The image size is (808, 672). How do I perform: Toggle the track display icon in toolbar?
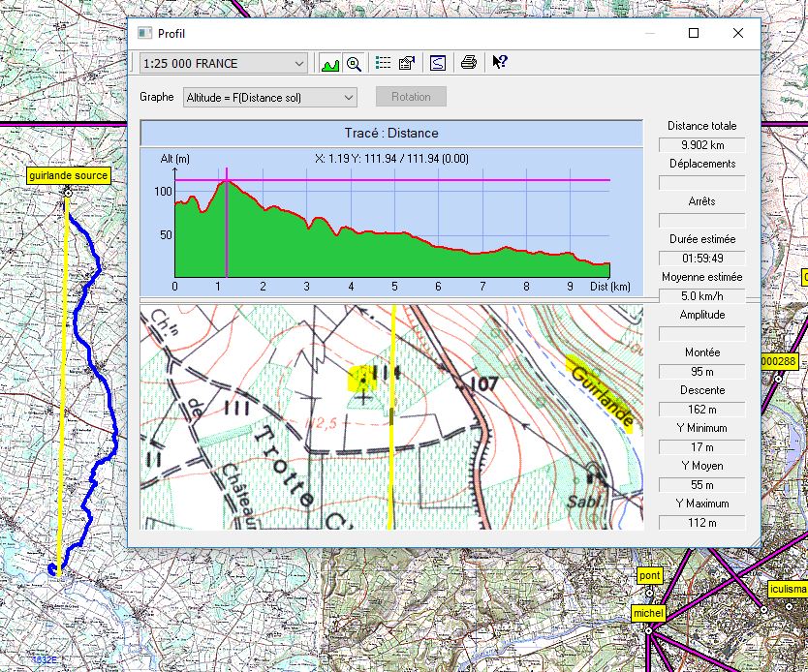coord(437,63)
